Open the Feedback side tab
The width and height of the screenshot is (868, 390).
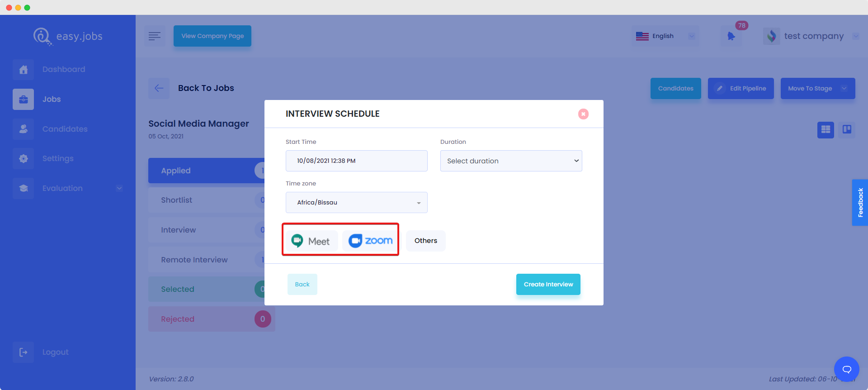pyautogui.click(x=860, y=203)
